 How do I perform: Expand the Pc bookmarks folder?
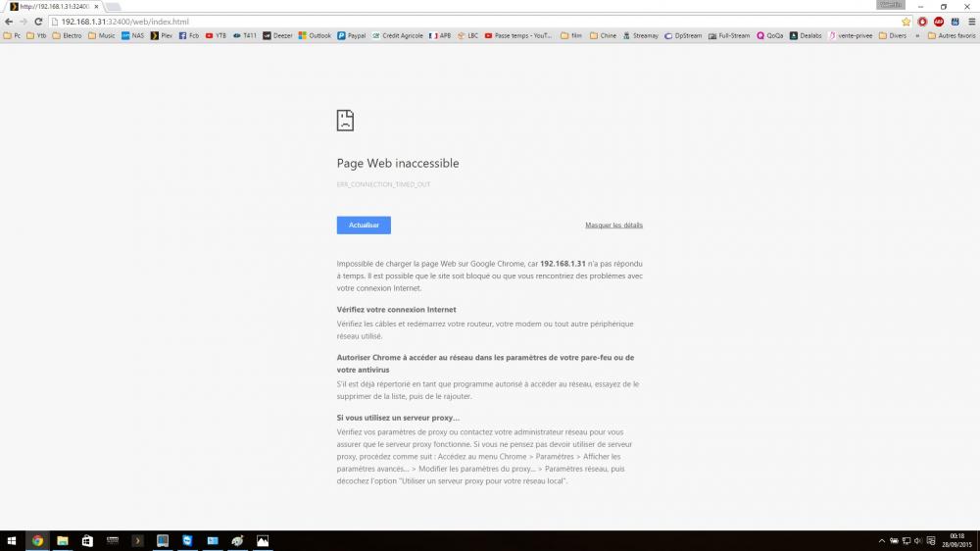[x=12, y=35]
